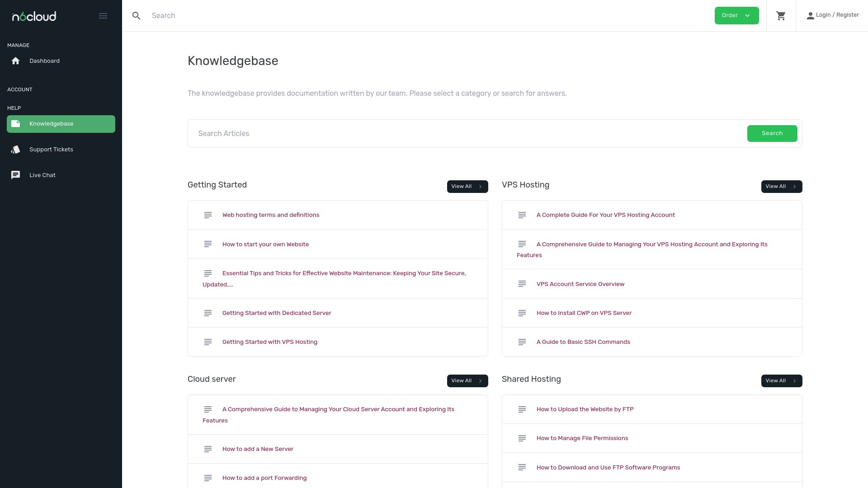Click the search magnifier icon
This screenshot has width=868, height=488.
[x=137, y=15]
